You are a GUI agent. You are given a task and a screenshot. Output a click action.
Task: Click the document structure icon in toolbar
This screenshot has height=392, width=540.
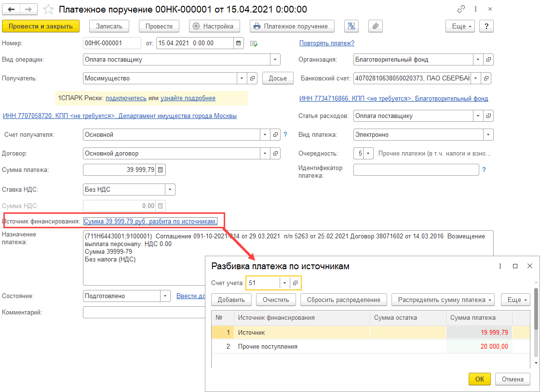click(351, 26)
